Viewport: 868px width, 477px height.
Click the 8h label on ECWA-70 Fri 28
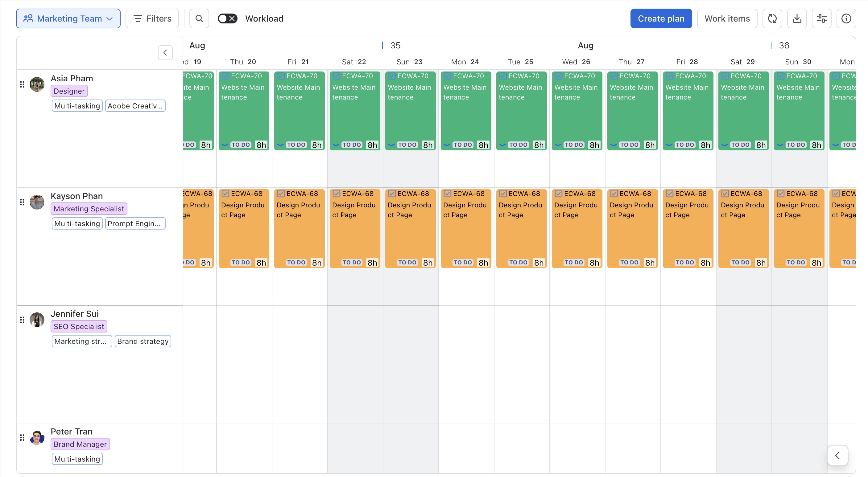pos(705,145)
